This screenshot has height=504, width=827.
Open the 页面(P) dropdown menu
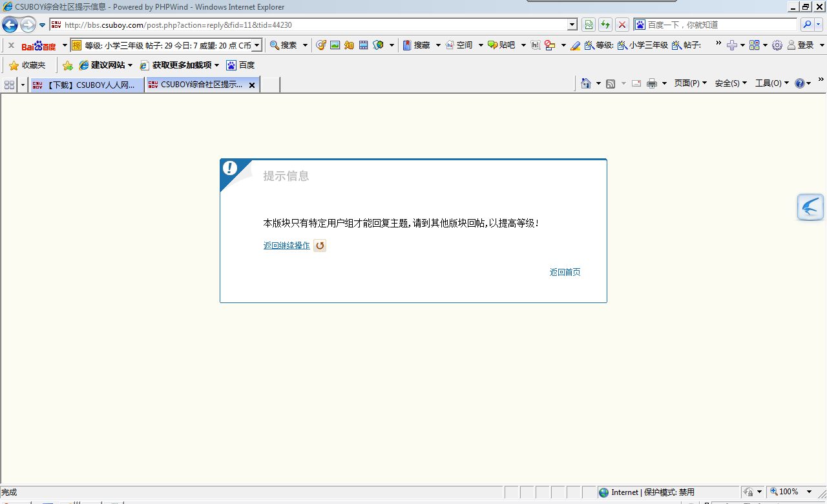[690, 83]
